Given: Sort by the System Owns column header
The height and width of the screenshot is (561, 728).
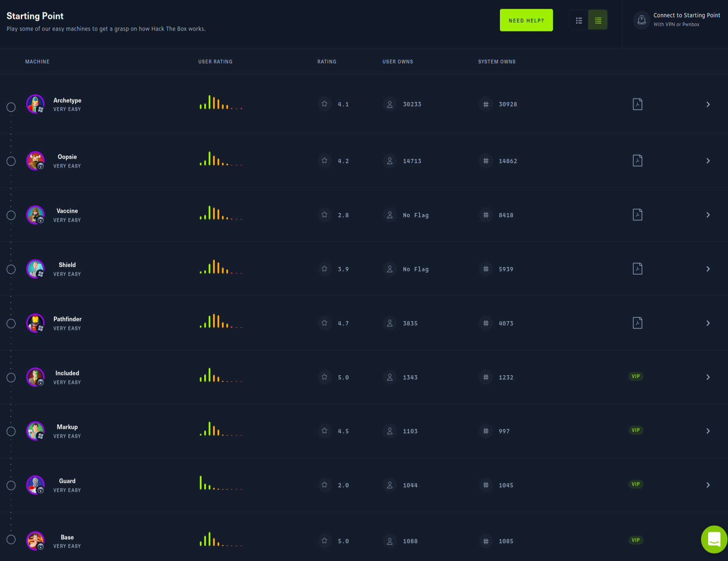Looking at the screenshot, I should pyautogui.click(x=496, y=62).
